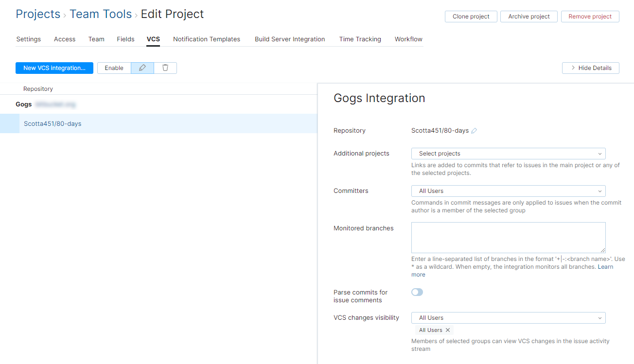Screen dimensions: 634x364
Task: Open the Notification Templates tab
Action: tap(206, 39)
